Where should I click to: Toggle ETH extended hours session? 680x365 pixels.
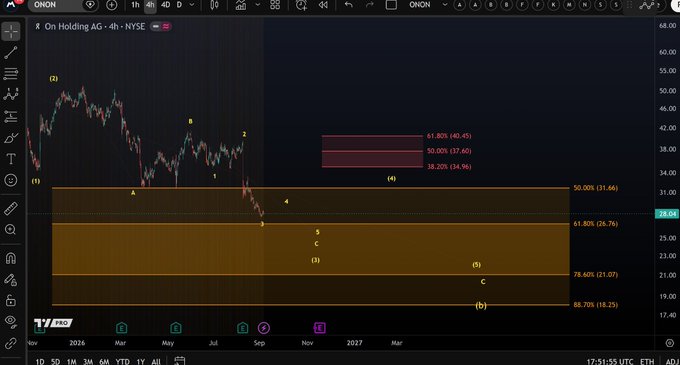point(647,361)
